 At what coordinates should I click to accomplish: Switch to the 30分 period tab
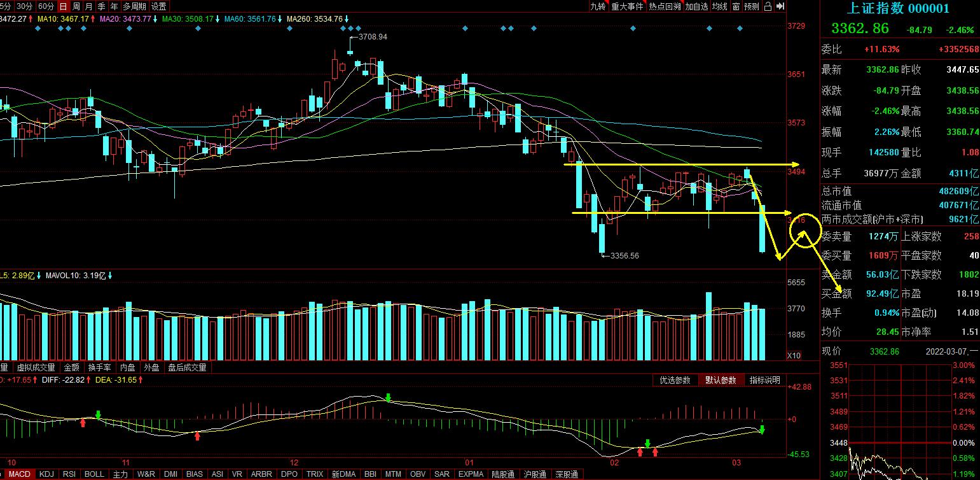click(25, 6)
